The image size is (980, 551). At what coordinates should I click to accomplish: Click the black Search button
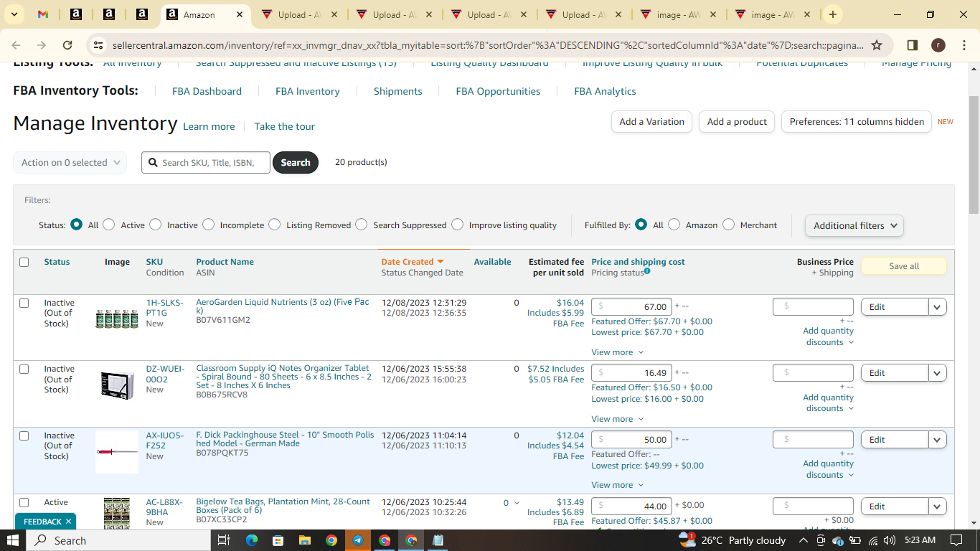[296, 163]
